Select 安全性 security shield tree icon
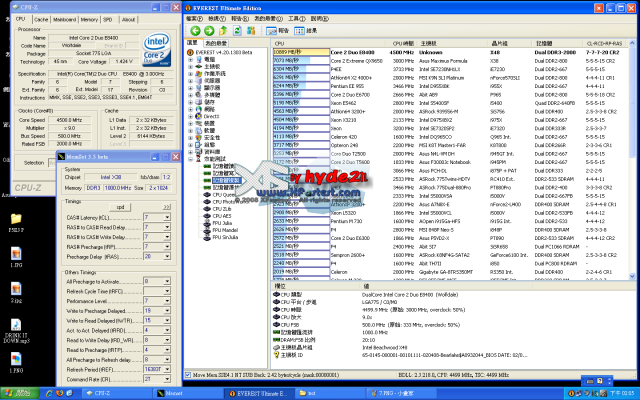The image size is (640, 400). [198, 138]
